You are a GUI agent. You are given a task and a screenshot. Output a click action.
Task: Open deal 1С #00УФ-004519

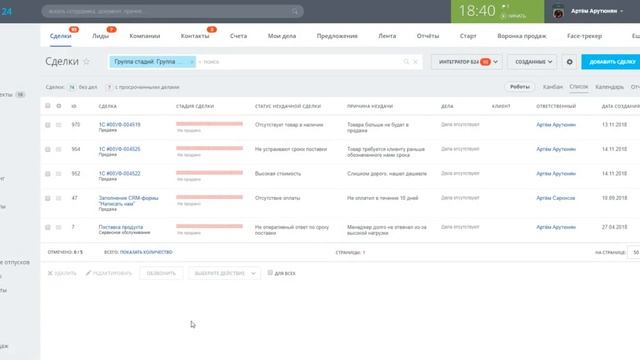[120, 124]
